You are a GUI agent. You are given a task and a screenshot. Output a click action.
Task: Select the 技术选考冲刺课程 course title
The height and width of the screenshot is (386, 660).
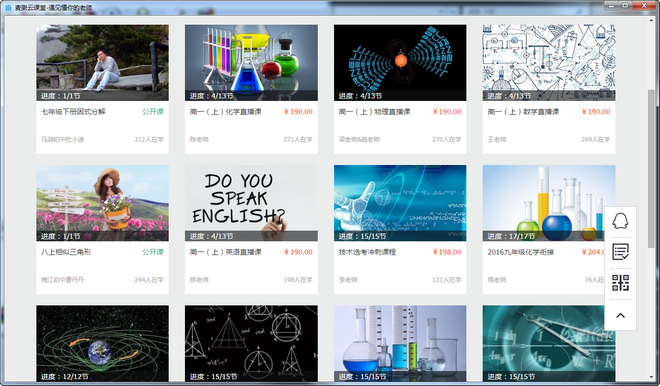[367, 252]
